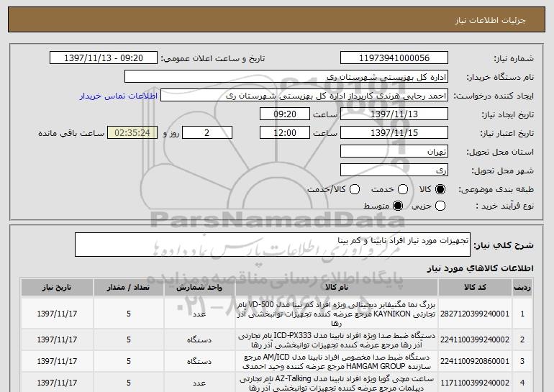Click product code 1171100399240002
554x392 pixels.
475,383
